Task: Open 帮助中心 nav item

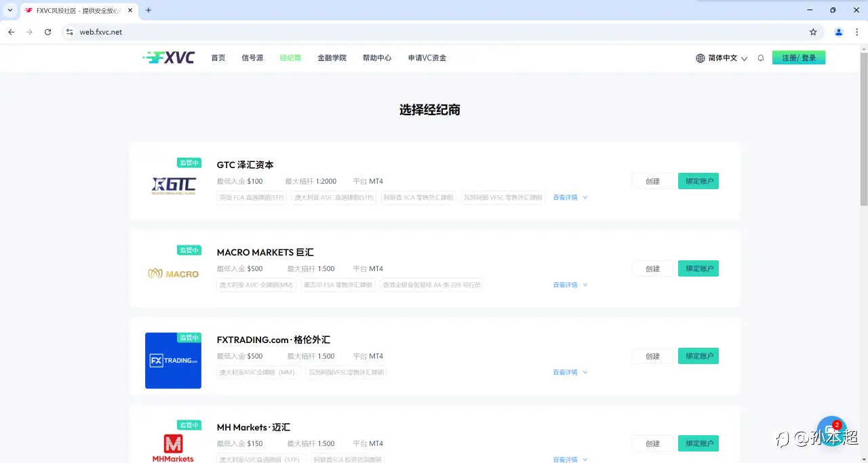Action: pyautogui.click(x=377, y=58)
